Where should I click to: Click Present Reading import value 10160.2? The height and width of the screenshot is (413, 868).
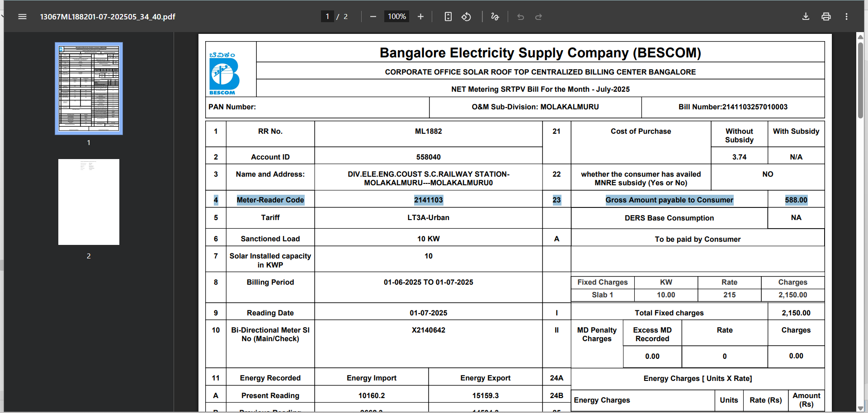click(x=372, y=396)
